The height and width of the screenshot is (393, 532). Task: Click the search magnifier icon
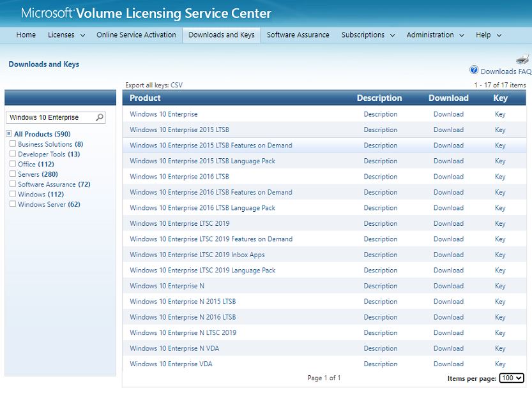tap(100, 117)
